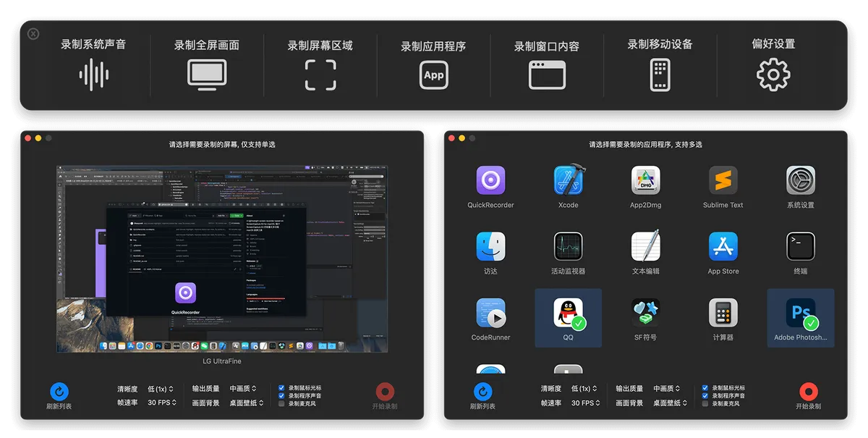This screenshot has width=868, height=438.
Task: Enable 录制麦克风 checkbox in application window
Action: (706, 404)
